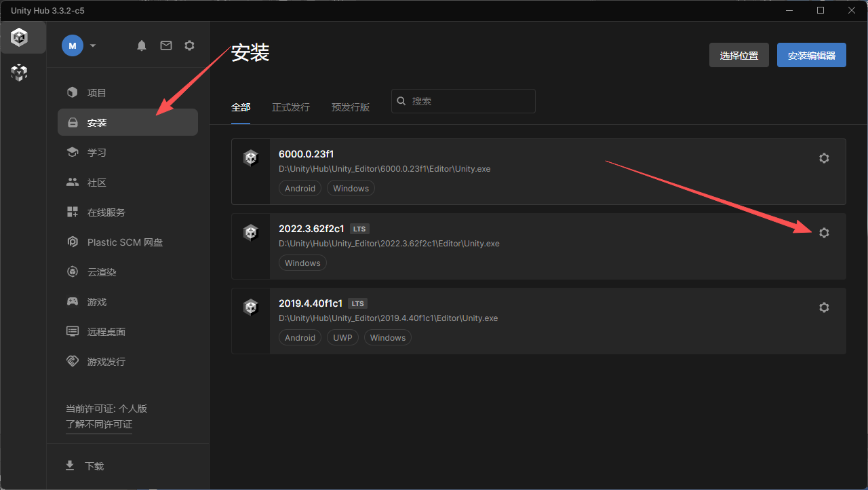The image size is (868, 490).
Task: Open Plastic SCM 网盘 in the sidebar
Action: (127, 242)
